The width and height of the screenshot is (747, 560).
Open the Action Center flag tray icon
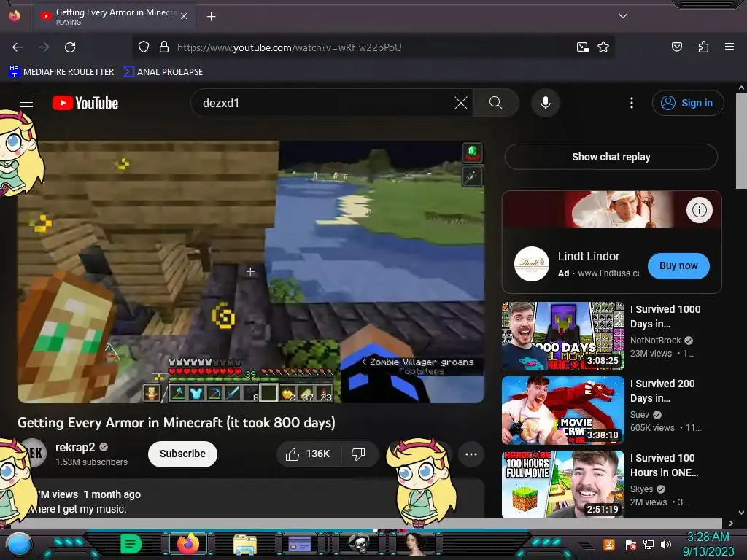(x=630, y=544)
